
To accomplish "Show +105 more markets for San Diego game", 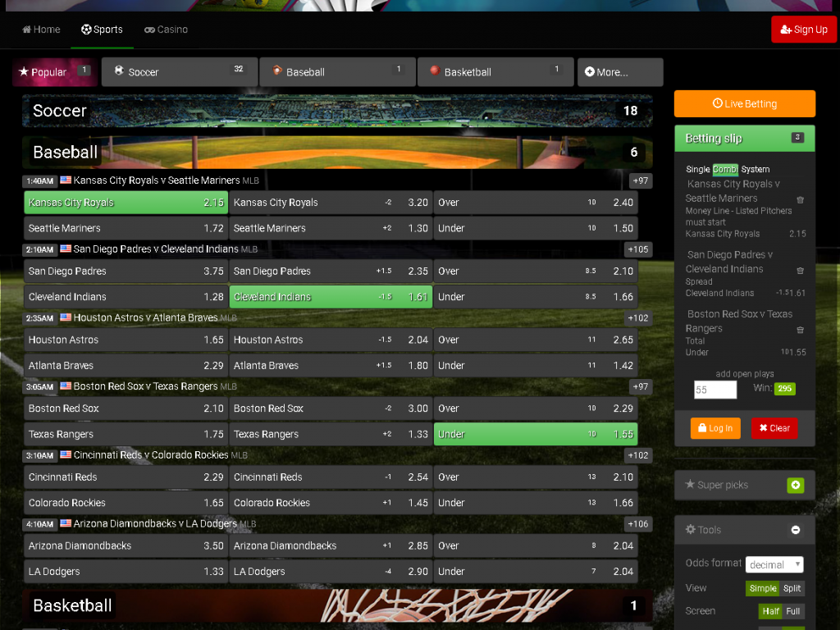I will [638, 249].
